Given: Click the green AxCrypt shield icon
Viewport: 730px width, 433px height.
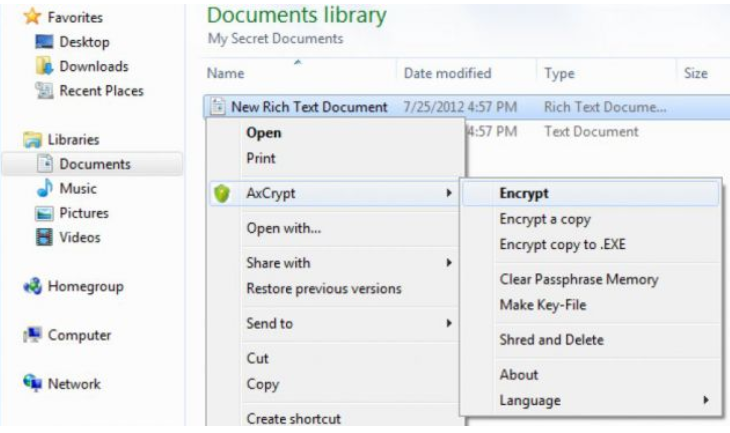Looking at the screenshot, I should point(222,193).
